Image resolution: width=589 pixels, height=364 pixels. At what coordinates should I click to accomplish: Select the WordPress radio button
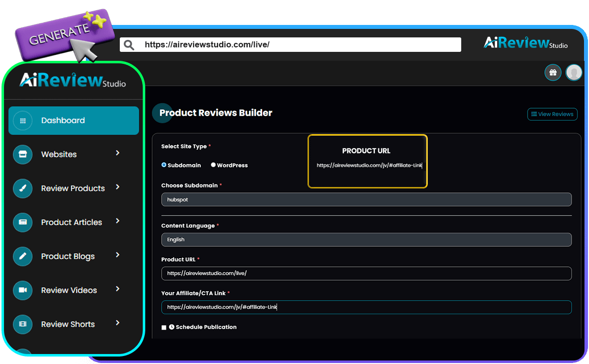coord(213,165)
